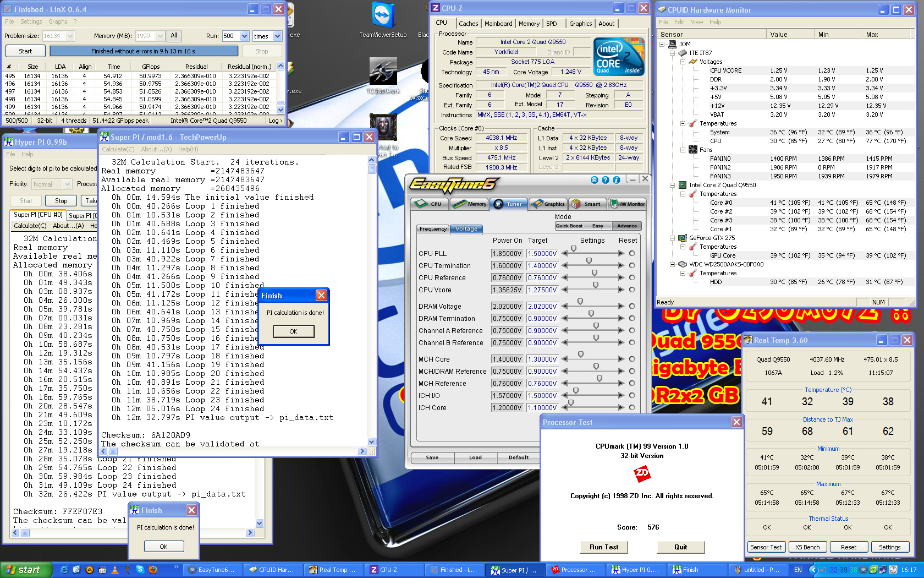
Task: Select the ICH Core reset radio button
Action: [x=632, y=407]
